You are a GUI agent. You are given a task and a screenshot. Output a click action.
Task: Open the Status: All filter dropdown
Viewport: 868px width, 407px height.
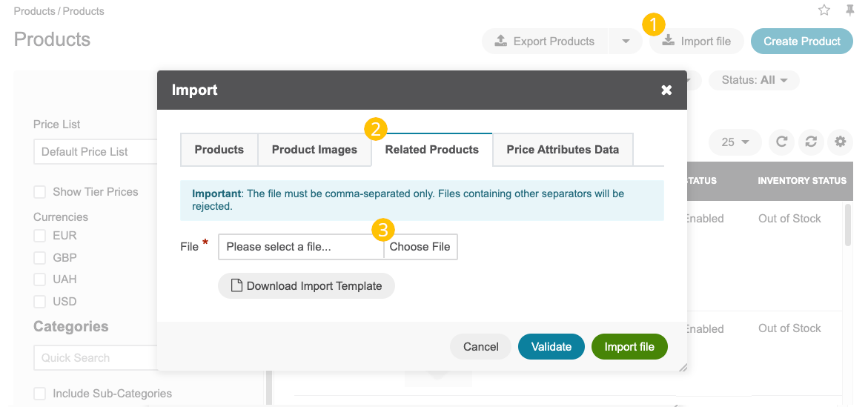pos(754,80)
